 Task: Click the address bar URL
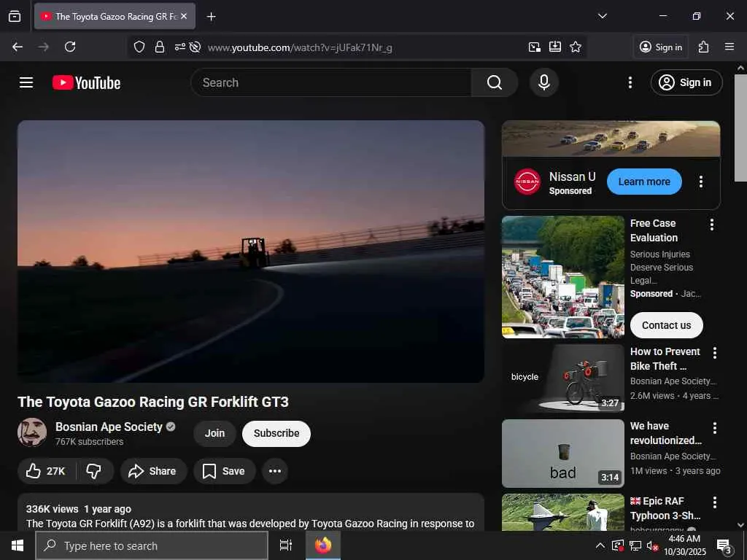(300, 47)
